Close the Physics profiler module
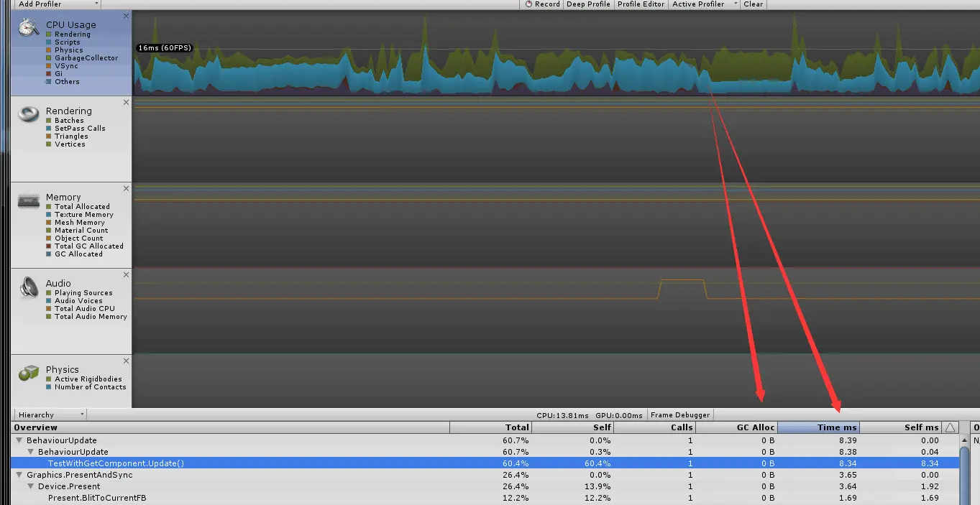This screenshot has height=505, width=980. coord(127,361)
